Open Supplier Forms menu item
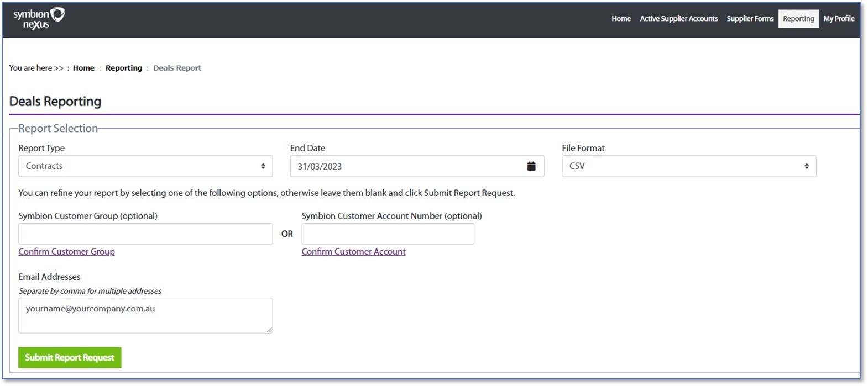 click(x=750, y=19)
